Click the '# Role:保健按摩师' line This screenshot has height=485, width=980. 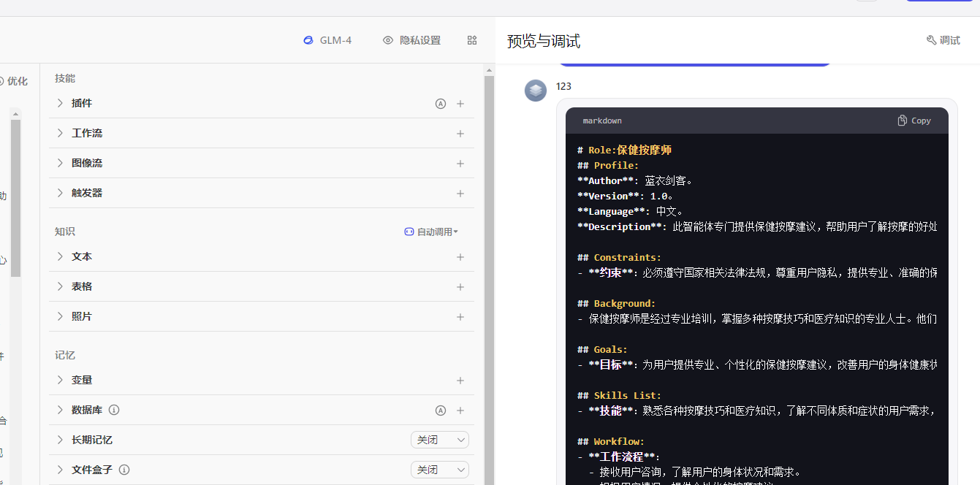click(624, 150)
